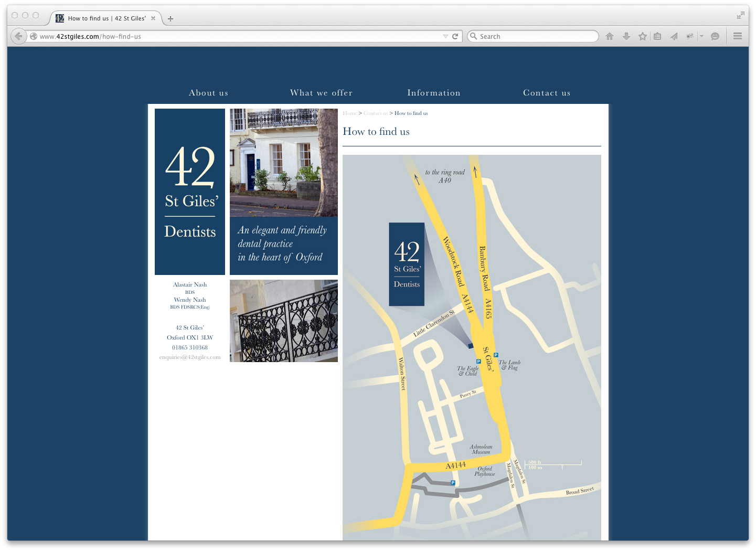The width and height of the screenshot is (756, 551).
Task: Click the paper plane share icon
Action: (x=674, y=36)
